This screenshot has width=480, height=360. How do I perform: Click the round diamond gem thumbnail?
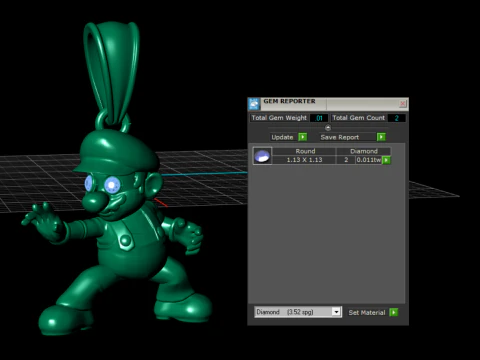(x=262, y=156)
